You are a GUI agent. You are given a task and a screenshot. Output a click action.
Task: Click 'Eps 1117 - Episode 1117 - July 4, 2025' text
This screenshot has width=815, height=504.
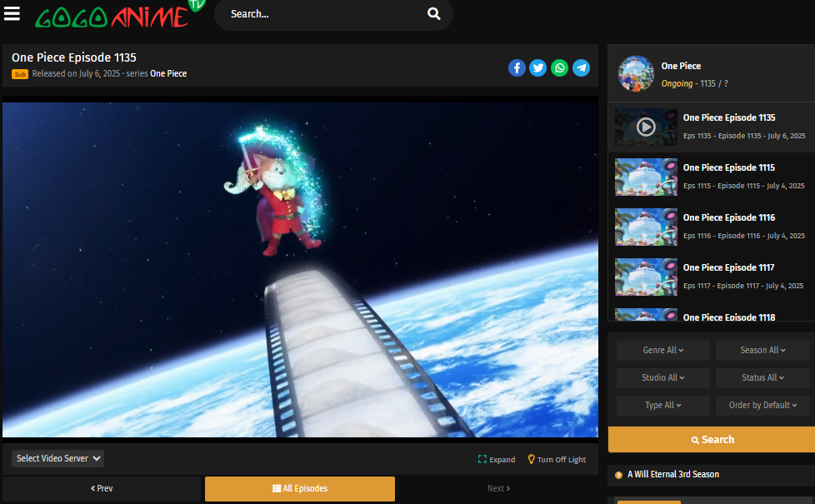pos(743,286)
